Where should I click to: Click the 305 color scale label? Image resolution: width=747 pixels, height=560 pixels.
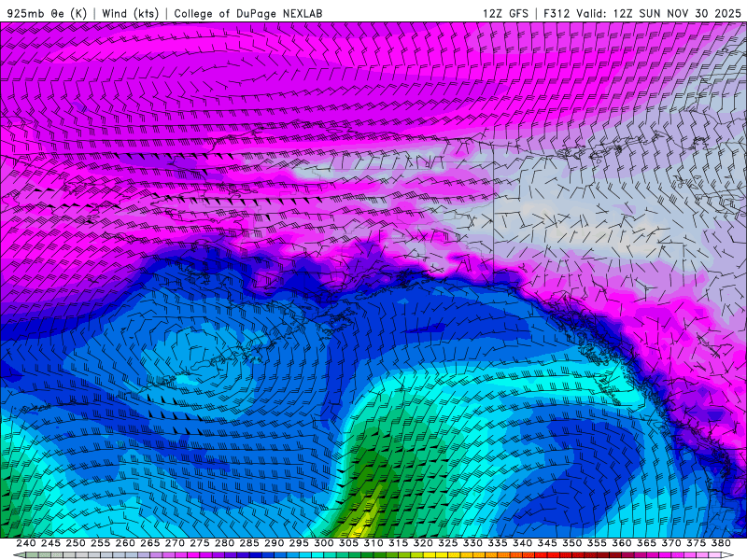pyautogui.click(x=348, y=543)
